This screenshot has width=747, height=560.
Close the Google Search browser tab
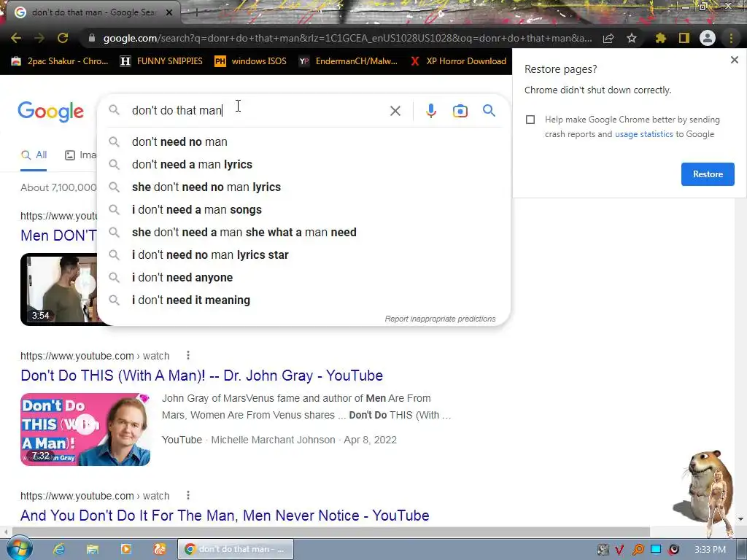click(169, 12)
